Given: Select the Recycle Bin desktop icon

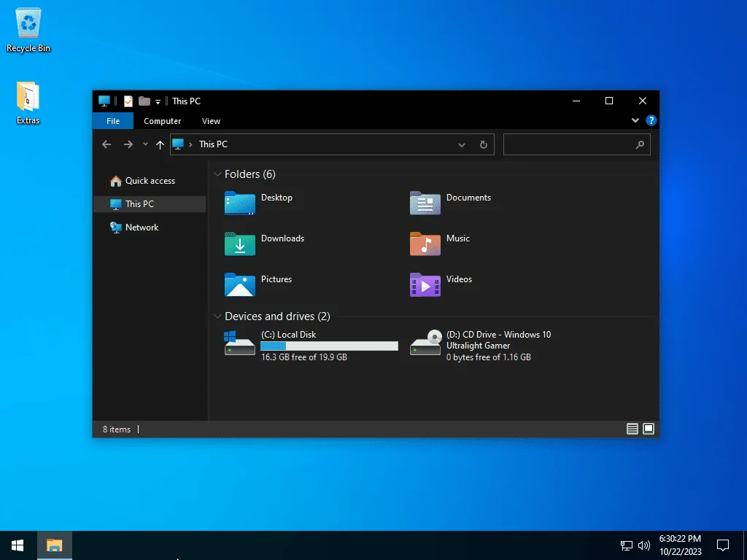Looking at the screenshot, I should tap(28, 31).
